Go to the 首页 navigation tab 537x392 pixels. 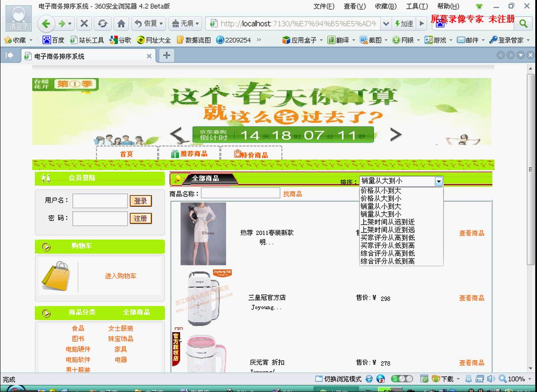coord(127,154)
